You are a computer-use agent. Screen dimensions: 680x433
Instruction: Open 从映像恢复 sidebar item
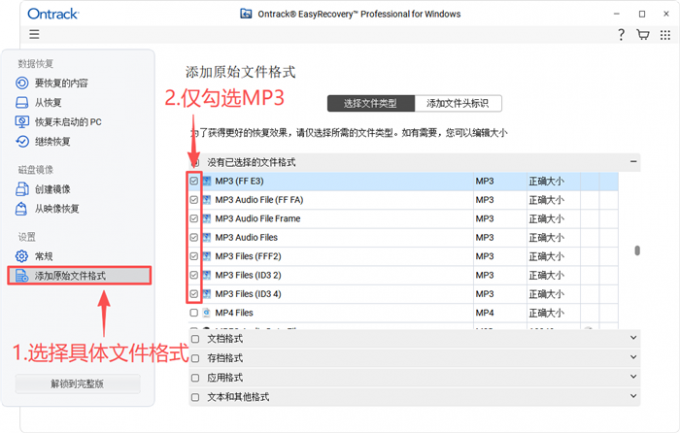coord(57,209)
